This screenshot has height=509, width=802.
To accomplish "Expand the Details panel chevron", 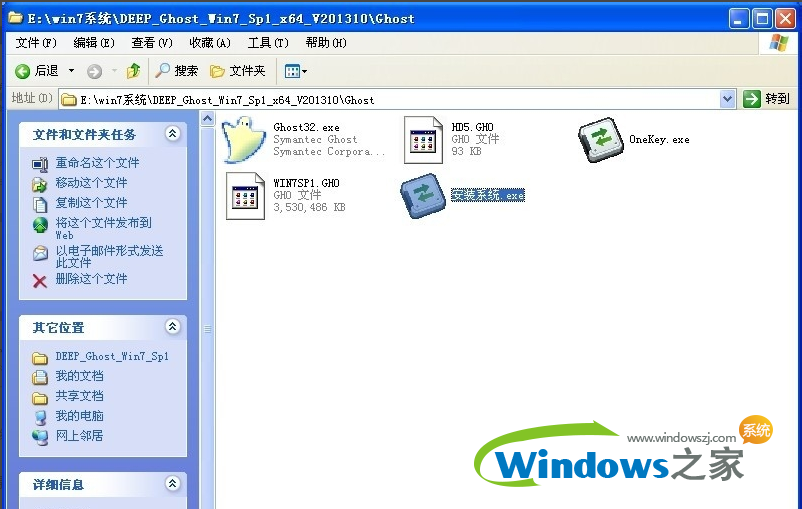I will [173, 484].
